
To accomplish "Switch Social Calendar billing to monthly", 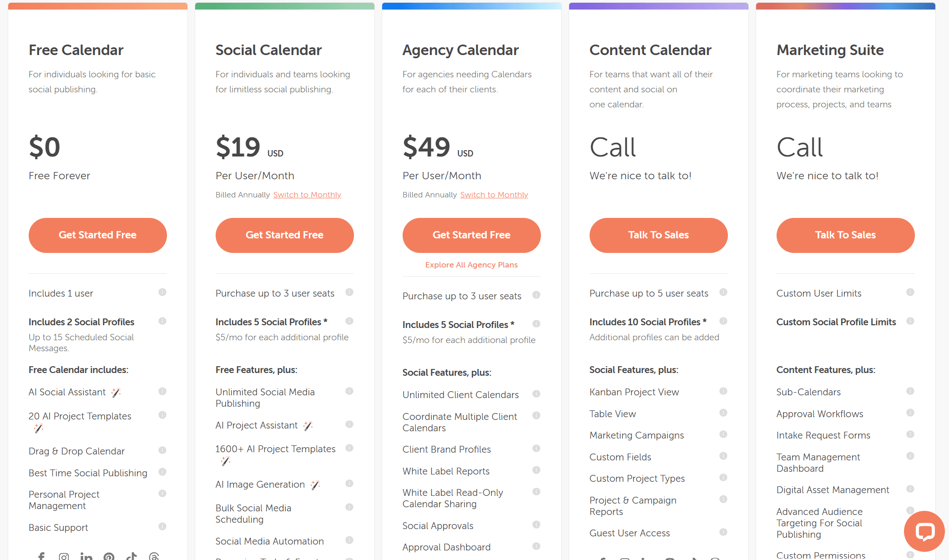I will [307, 195].
